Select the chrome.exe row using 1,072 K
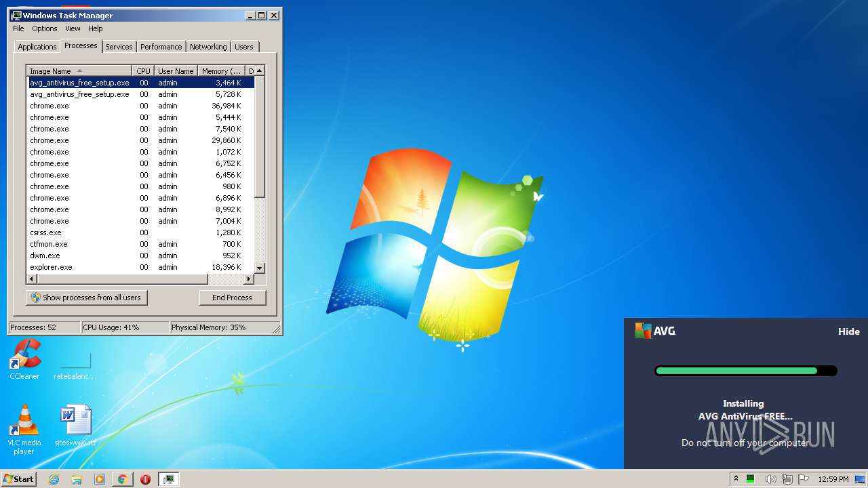 tap(141, 152)
